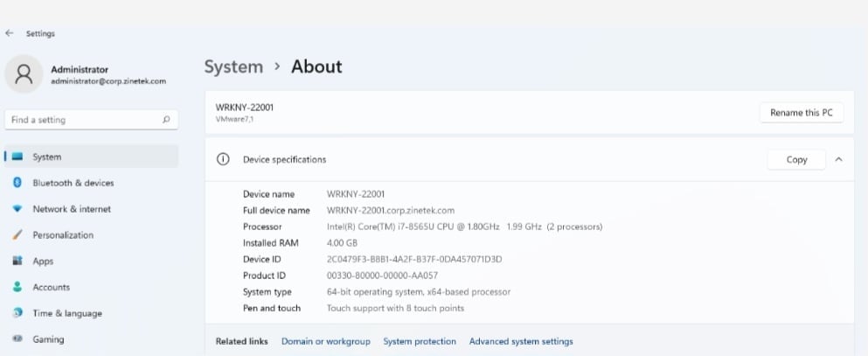
Task: Go to Network & internet settings
Action: 91,209
